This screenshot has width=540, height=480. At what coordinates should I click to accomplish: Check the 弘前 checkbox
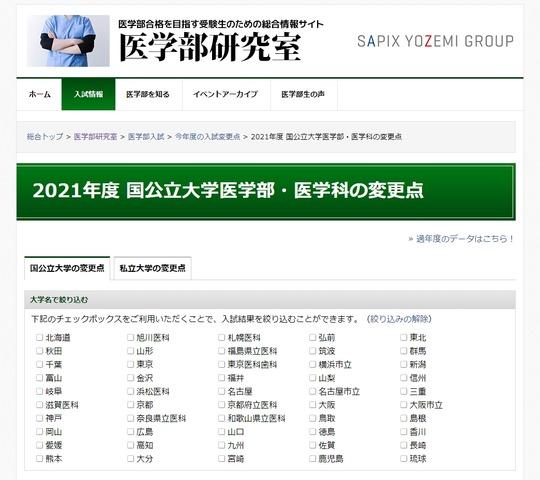(x=312, y=337)
